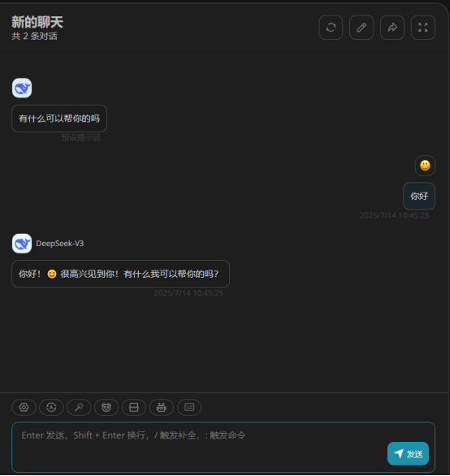Open the edit chat title pencil icon

point(361,28)
